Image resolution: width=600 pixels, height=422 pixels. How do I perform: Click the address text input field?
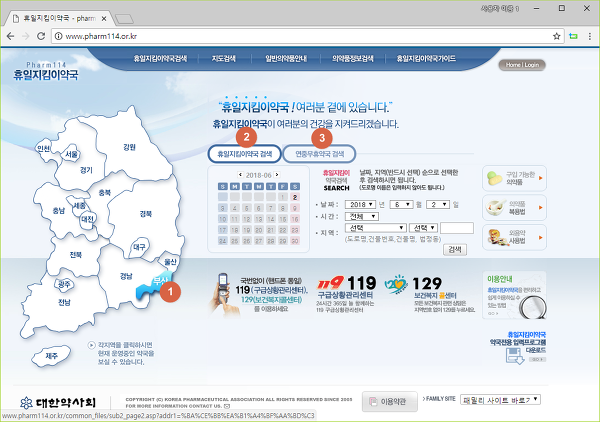[x=457, y=228]
